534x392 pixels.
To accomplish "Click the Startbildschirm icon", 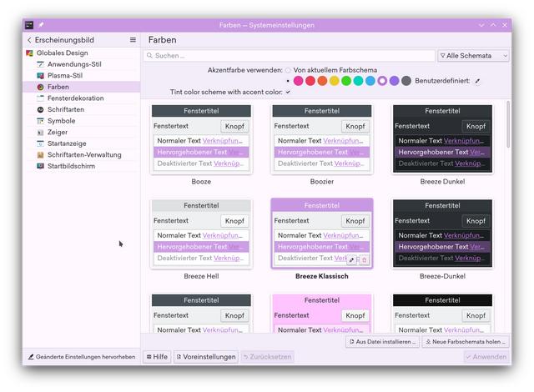I will [x=41, y=166].
